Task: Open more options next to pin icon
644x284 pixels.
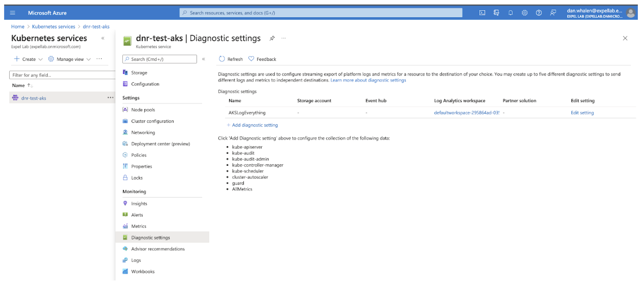Action: point(283,38)
